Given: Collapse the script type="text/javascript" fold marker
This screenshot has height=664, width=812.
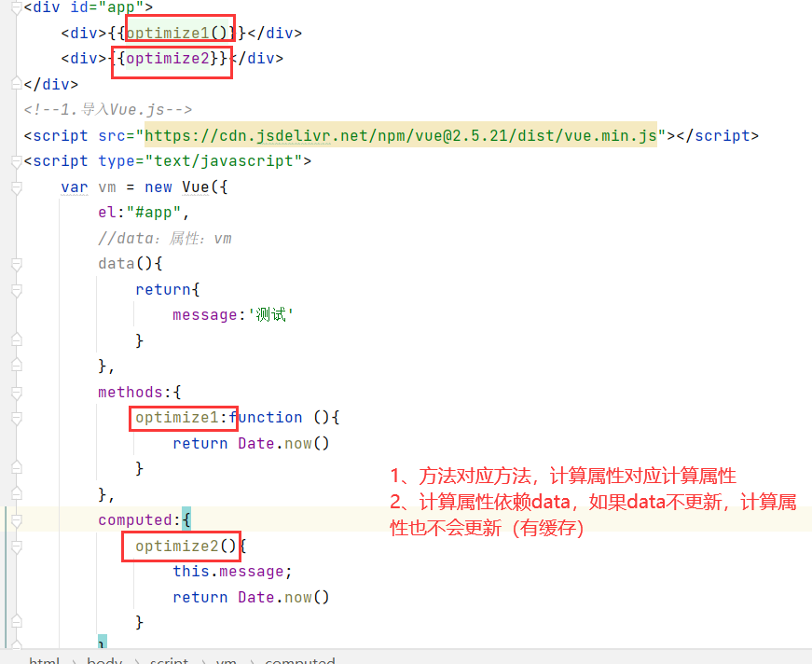Looking at the screenshot, I should pos(15,161).
